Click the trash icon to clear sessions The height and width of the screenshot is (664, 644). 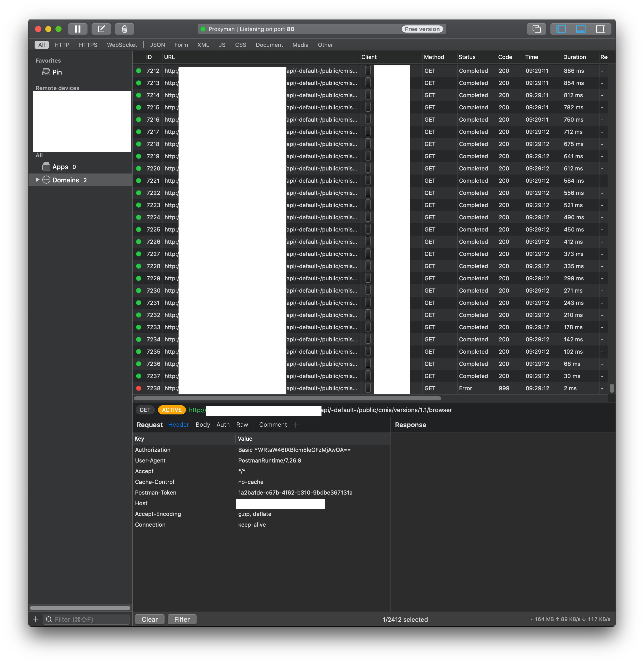tap(124, 29)
